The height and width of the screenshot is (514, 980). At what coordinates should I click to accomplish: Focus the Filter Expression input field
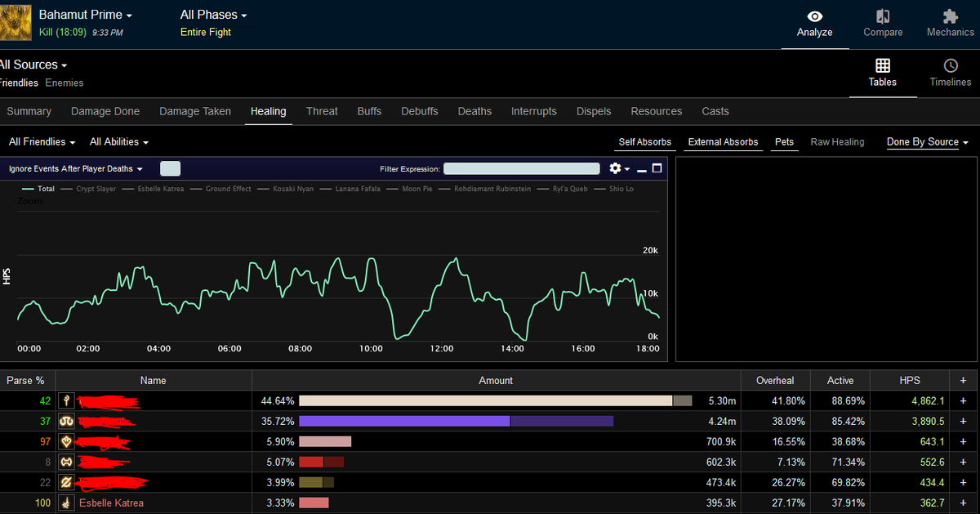(x=522, y=168)
